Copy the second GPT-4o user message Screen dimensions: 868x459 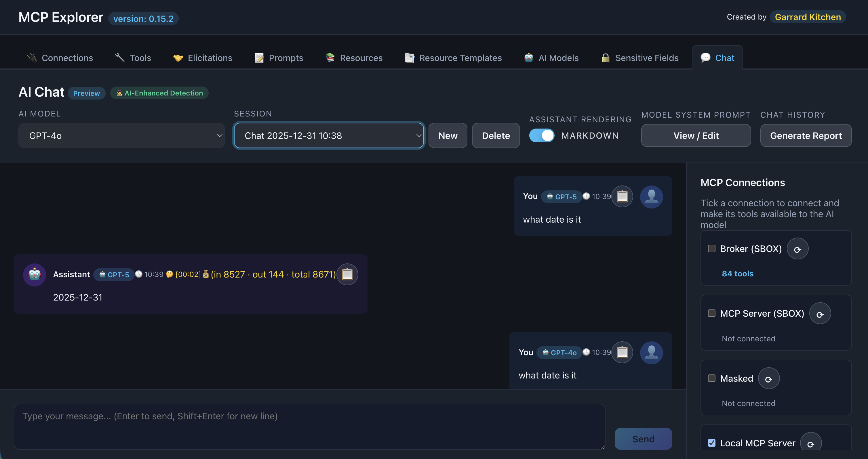[622, 352]
